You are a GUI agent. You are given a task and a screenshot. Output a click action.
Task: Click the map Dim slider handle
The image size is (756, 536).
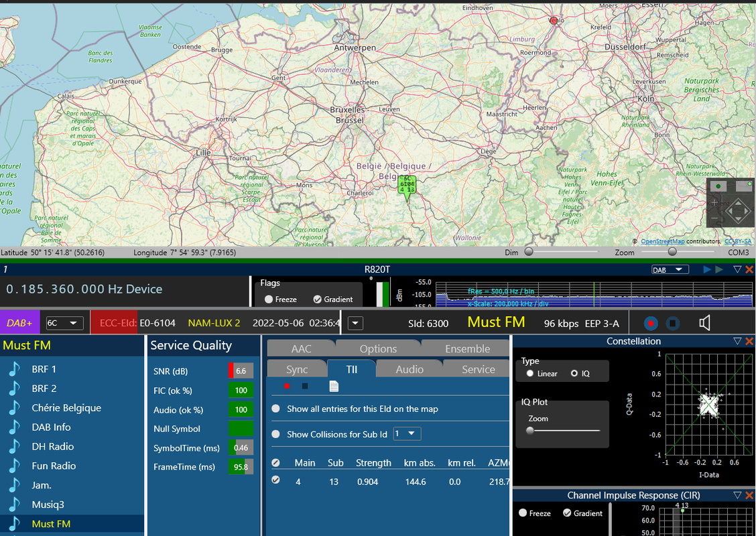(x=529, y=252)
